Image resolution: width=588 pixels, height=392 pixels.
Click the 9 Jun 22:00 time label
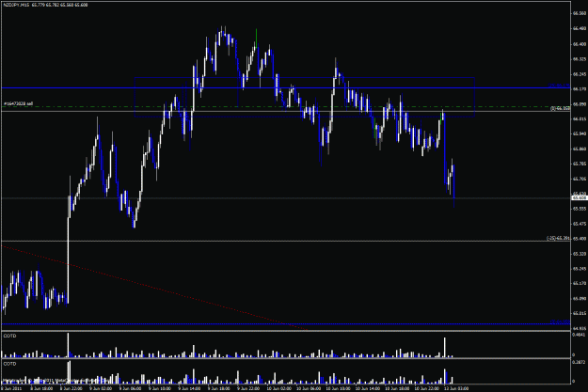249,388
